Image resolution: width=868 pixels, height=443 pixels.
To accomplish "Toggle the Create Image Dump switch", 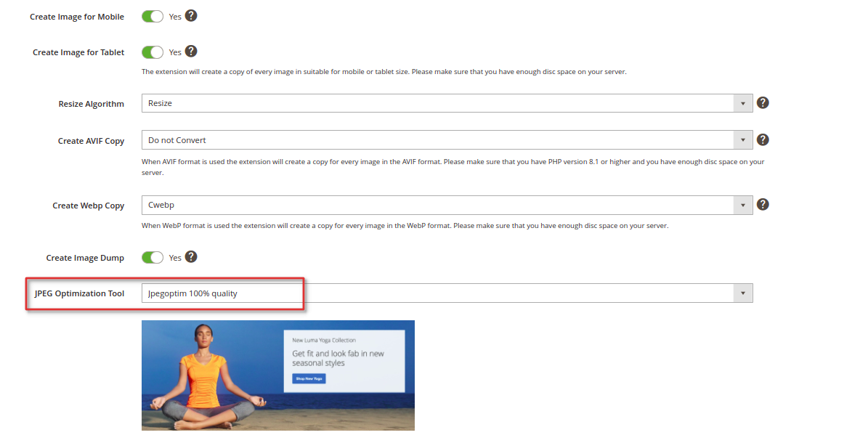I will tap(153, 258).
